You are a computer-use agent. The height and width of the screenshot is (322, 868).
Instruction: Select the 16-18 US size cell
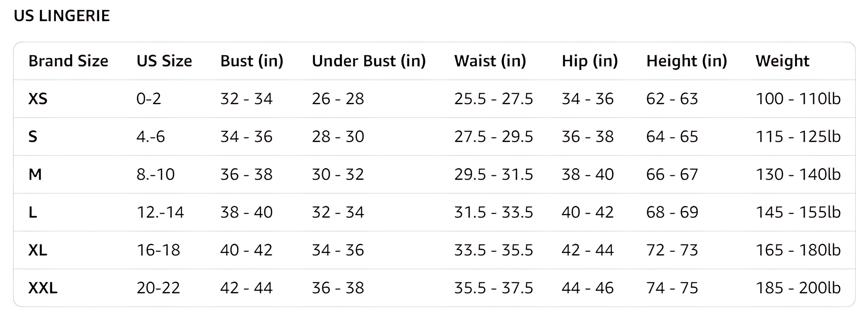(x=158, y=250)
